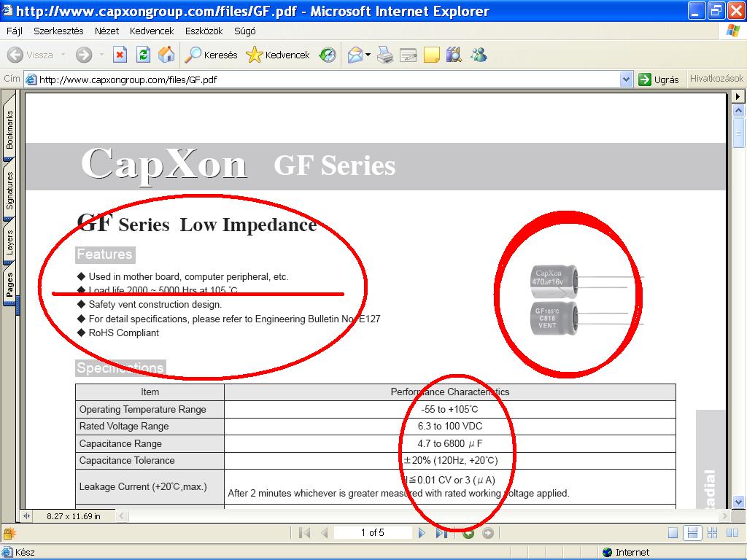Image resolution: width=747 pixels, height=560 pixels.
Task: Open dropdown next to Forward button
Action: (x=101, y=55)
